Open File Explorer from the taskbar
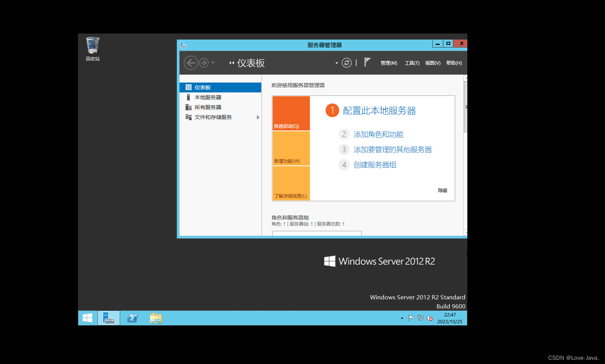 pos(156,318)
